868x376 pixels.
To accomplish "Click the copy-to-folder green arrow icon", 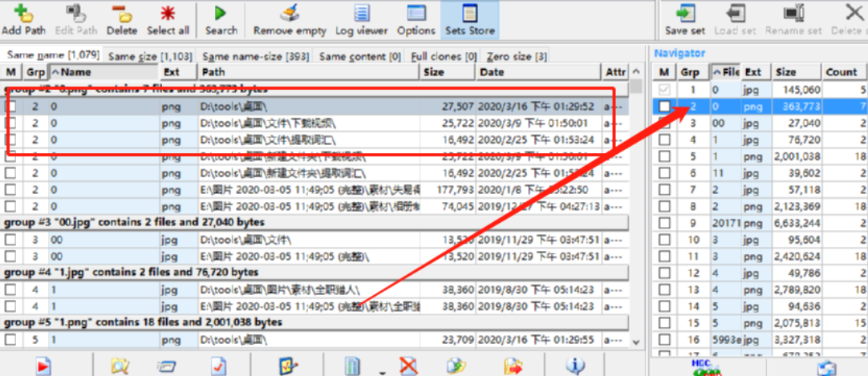I will pos(456,366).
